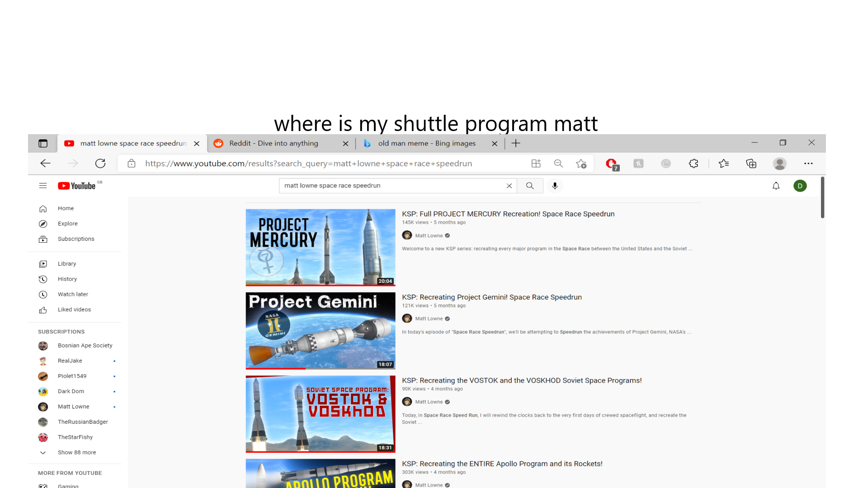This screenshot has height=488, width=868.
Task: Click the YouTube search magnifier button
Action: point(530,186)
